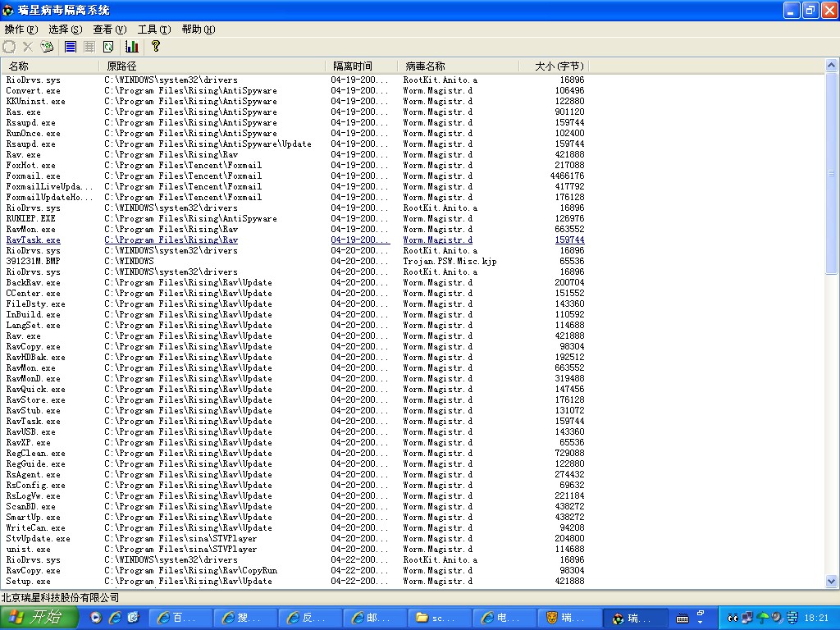Open the 操作(F) menu
840x630 pixels.
coord(21,30)
